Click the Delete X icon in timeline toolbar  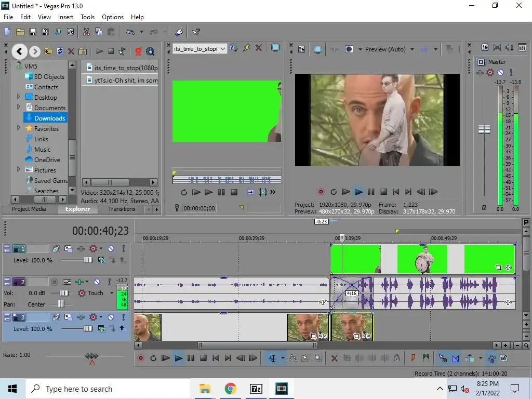334,358
